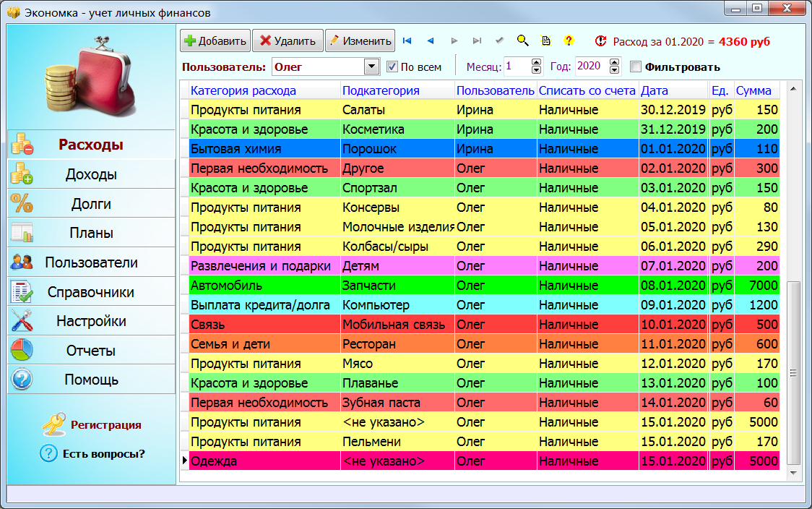Click the Долги percent icon
The image size is (812, 509).
22,203
